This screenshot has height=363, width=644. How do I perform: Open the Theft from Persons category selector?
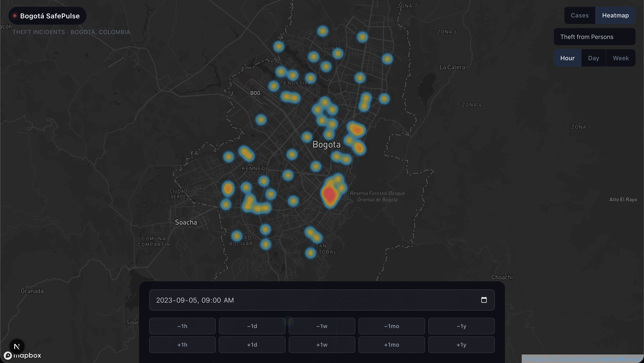pyautogui.click(x=595, y=36)
